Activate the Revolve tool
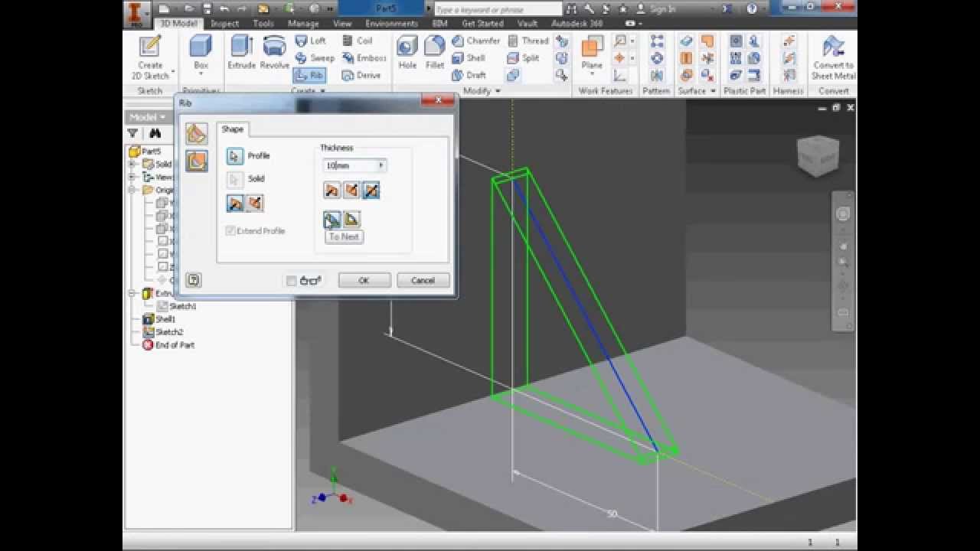 (x=274, y=54)
